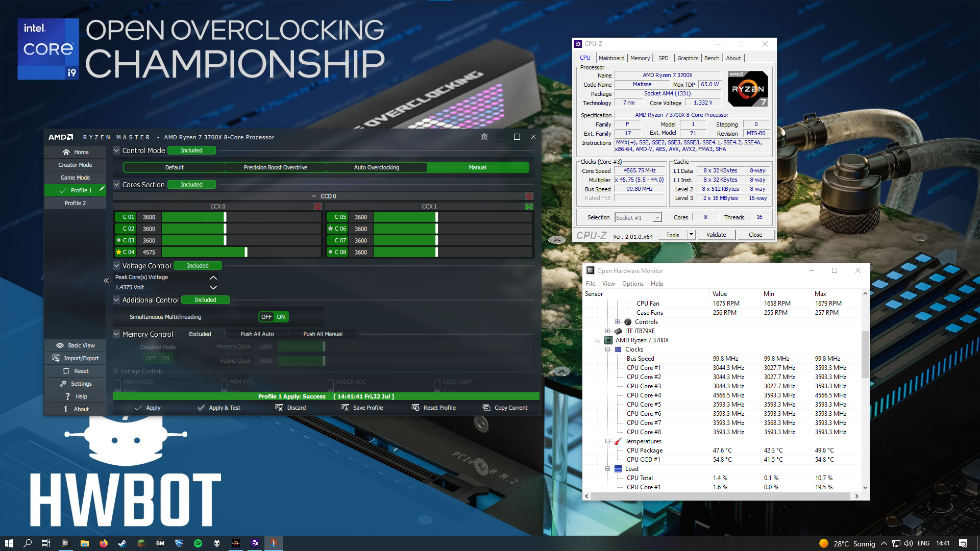
Task: Click the C 04 frequency slider handle
Action: pos(246,252)
